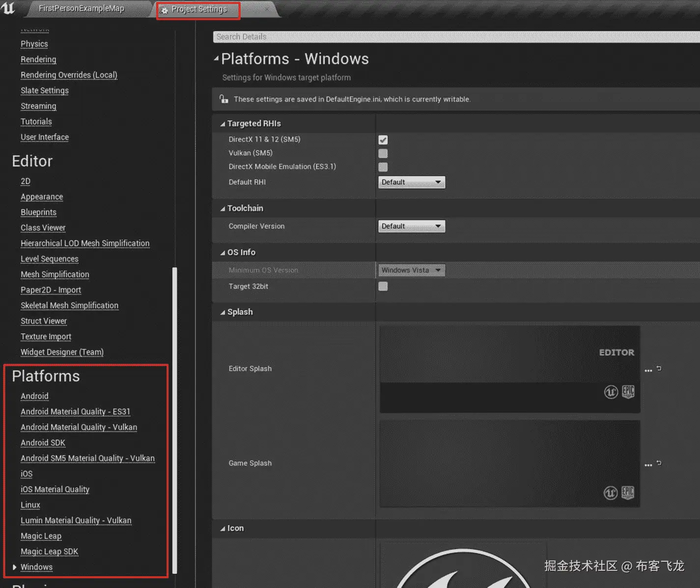The image size is (700, 588).
Task: Reset Game Splash to default arrow
Action: pos(659,463)
